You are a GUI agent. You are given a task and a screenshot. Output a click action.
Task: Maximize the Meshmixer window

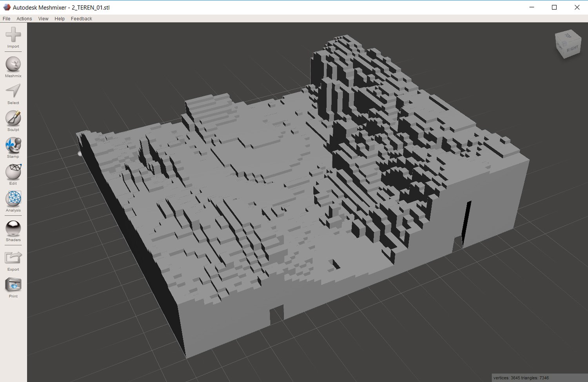pos(554,7)
